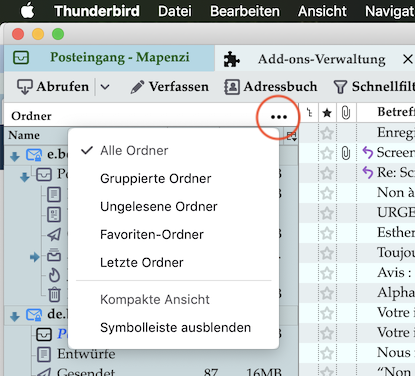Toggle star on the Avis message row
Screen dimensions: 415x376
click(x=327, y=273)
